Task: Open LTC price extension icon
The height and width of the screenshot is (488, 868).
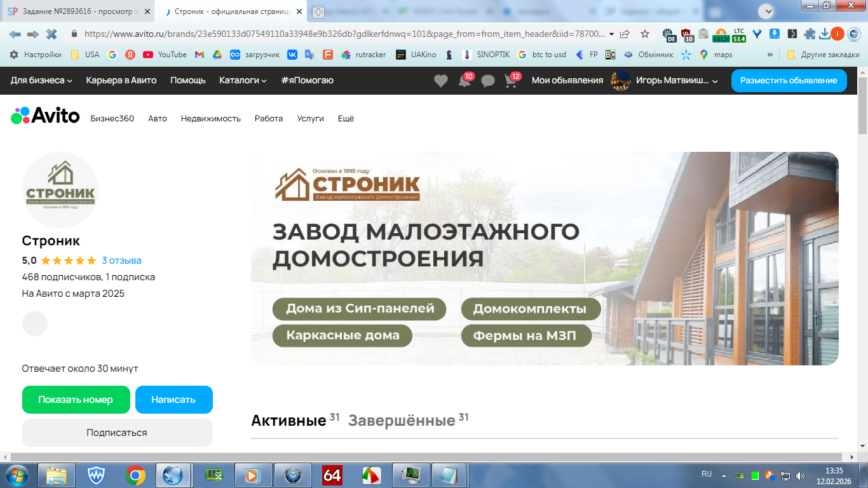Action: (x=739, y=35)
